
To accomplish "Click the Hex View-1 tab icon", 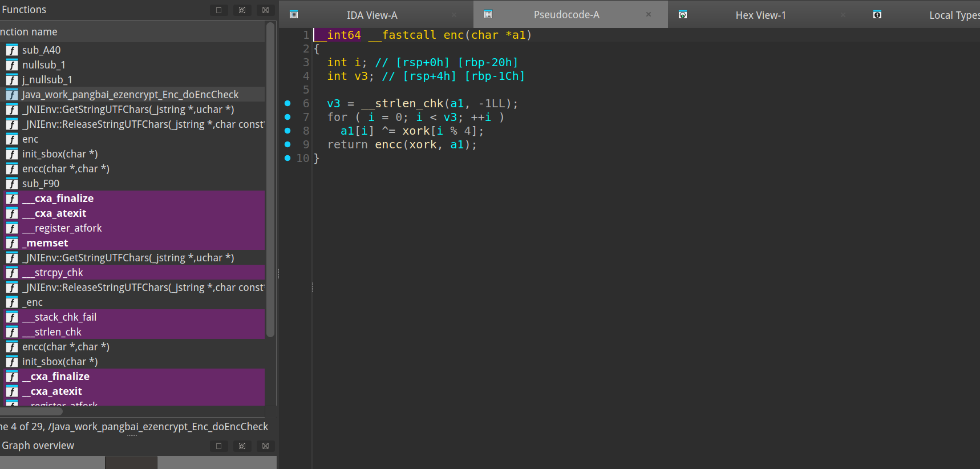I will pos(682,15).
